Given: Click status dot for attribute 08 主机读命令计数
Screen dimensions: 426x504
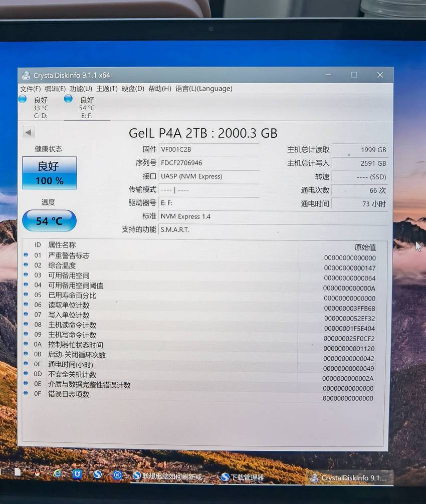Looking at the screenshot, I should 26,324.
